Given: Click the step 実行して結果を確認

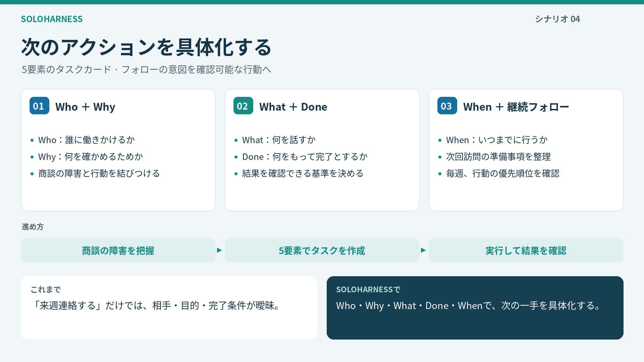Looking at the screenshot, I should pyautogui.click(x=526, y=250).
